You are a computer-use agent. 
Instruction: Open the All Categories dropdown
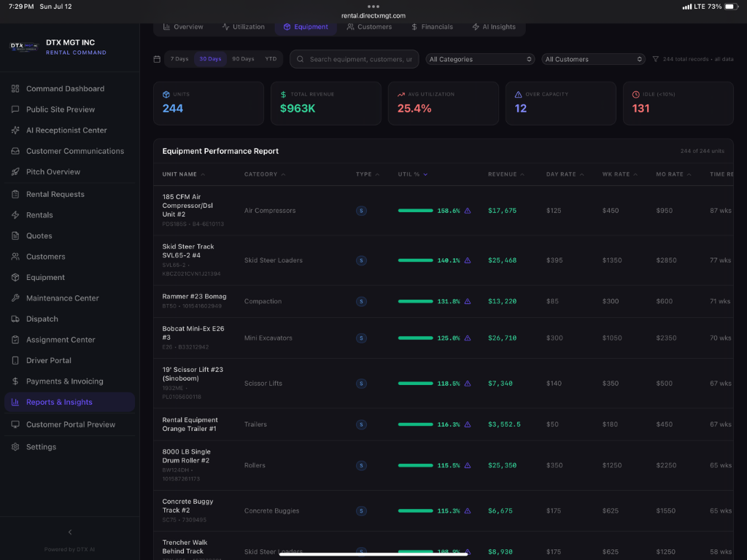point(480,59)
